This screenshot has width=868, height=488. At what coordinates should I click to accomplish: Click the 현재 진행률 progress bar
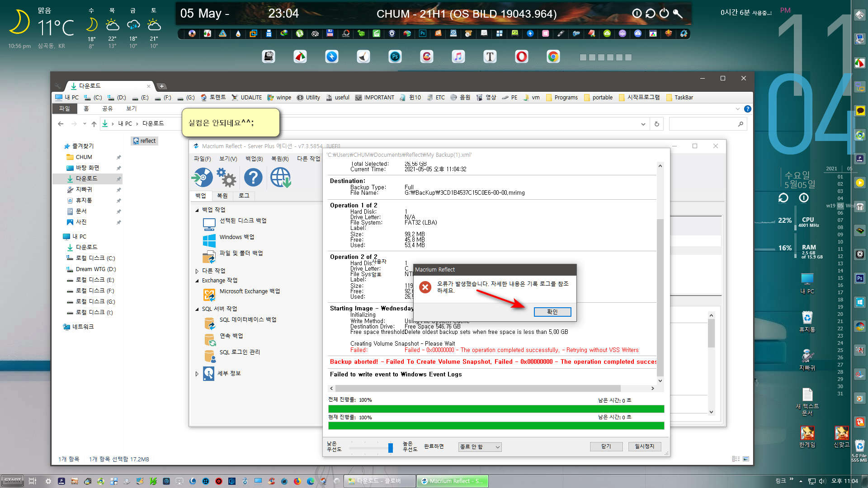(x=496, y=426)
